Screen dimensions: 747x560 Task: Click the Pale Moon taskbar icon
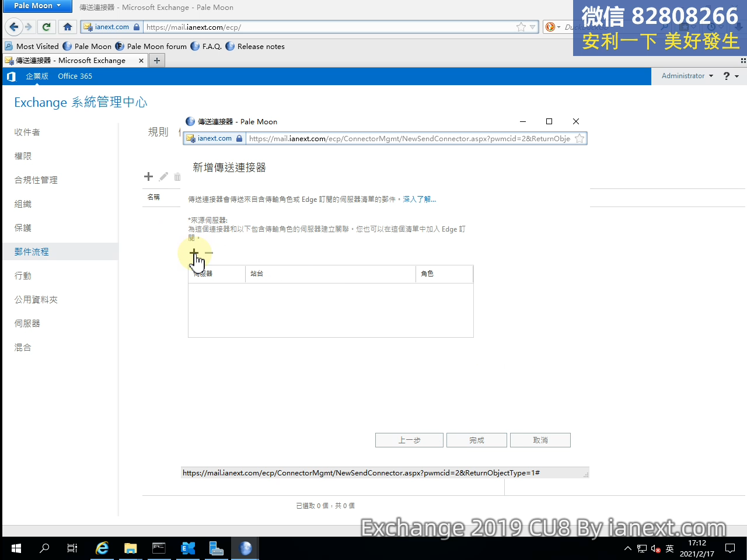point(246,548)
